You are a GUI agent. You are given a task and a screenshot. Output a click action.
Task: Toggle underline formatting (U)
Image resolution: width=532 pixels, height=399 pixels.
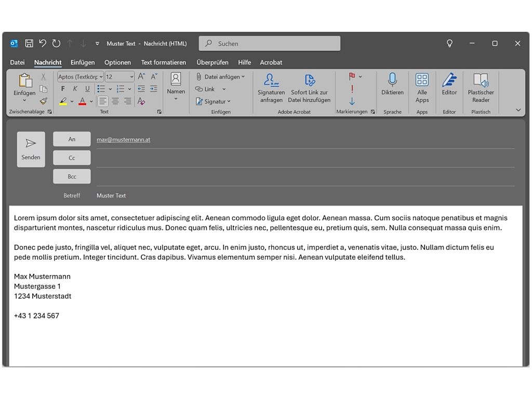click(87, 89)
